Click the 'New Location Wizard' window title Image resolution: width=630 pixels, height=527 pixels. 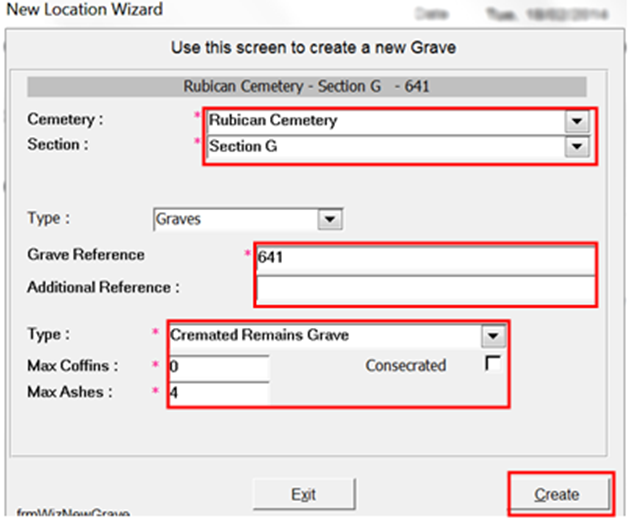pyautogui.click(x=84, y=10)
